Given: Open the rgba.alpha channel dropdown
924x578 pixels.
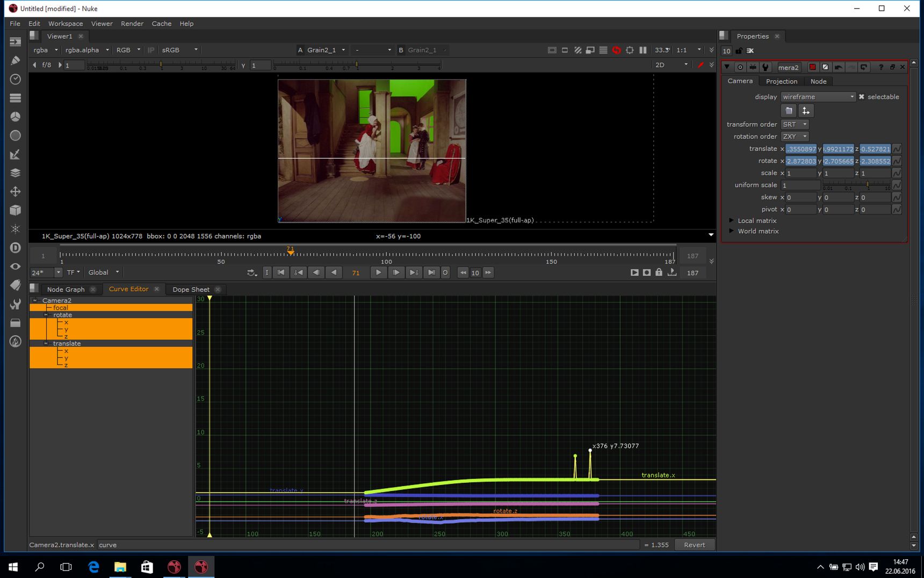Looking at the screenshot, I should coord(86,50).
